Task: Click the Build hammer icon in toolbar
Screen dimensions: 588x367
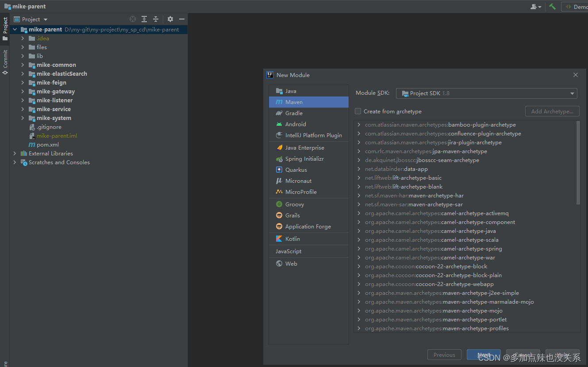Action: tap(552, 7)
